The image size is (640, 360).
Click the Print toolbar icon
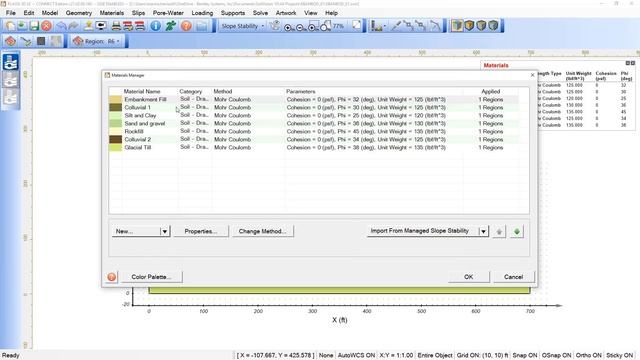[x=116, y=26]
